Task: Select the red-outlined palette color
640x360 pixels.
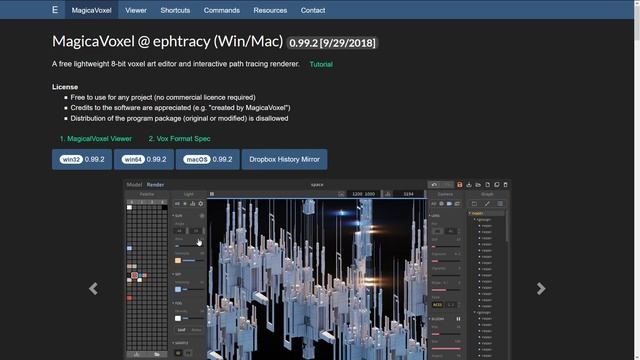Action: pyautogui.click(x=134, y=276)
